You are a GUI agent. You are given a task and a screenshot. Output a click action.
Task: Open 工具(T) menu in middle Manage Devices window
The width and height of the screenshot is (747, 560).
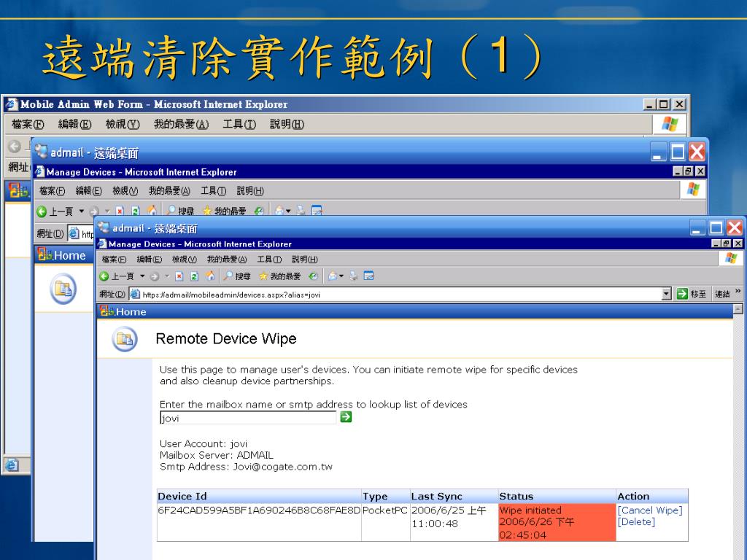point(213,191)
